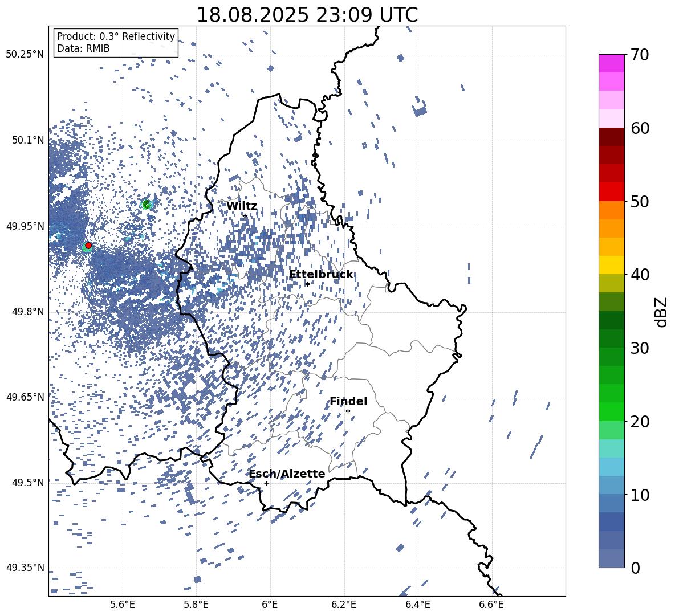Click the 30 colorbar tick label
This screenshot has width=675, height=616.
point(640,348)
